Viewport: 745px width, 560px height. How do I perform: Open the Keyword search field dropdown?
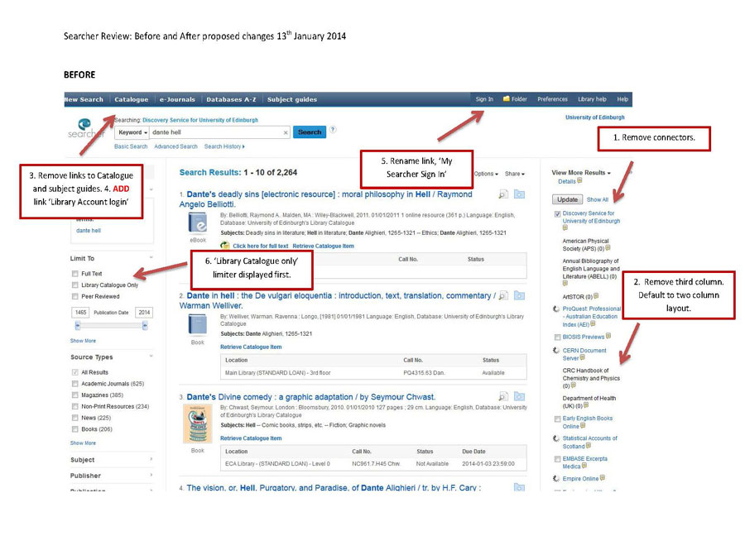point(132,132)
